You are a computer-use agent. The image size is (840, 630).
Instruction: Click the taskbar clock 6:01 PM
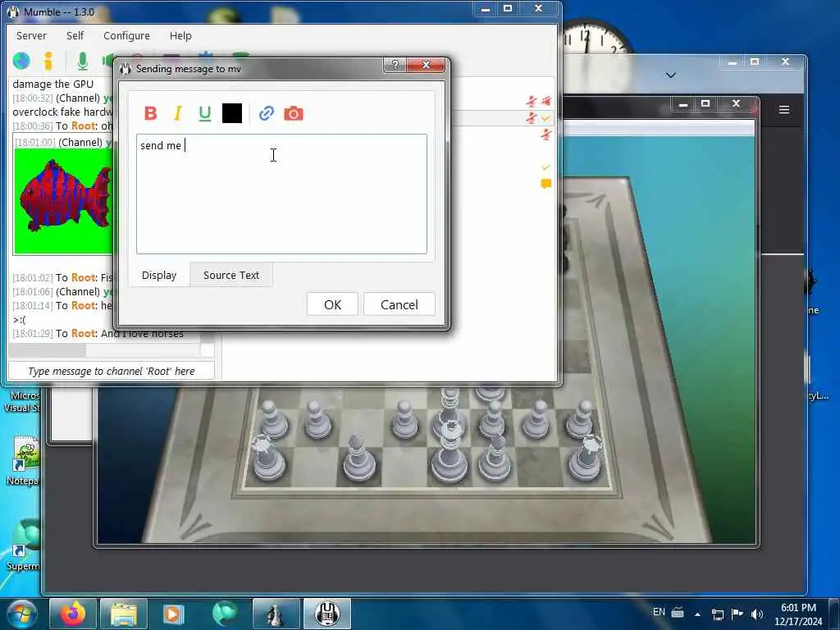pos(798,614)
